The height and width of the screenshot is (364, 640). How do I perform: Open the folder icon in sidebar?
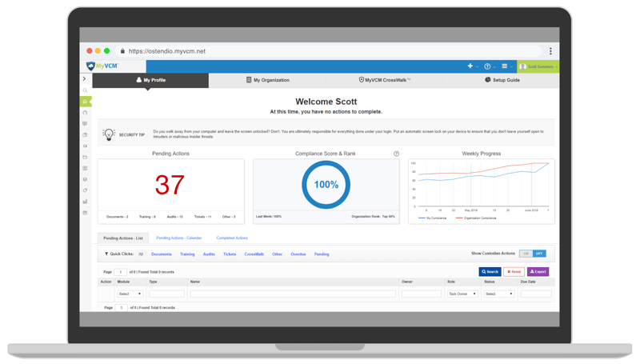[x=85, y=157]
